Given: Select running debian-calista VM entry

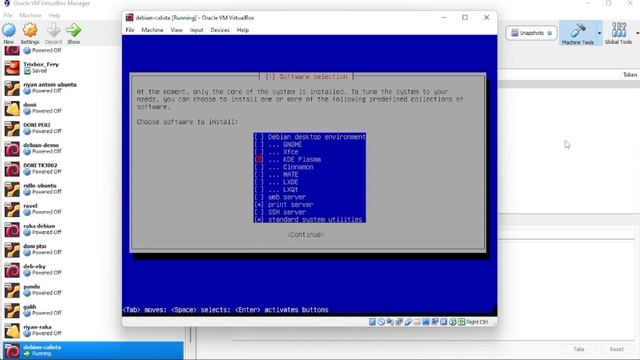Looking at the screenshot, I should [93, 351].
